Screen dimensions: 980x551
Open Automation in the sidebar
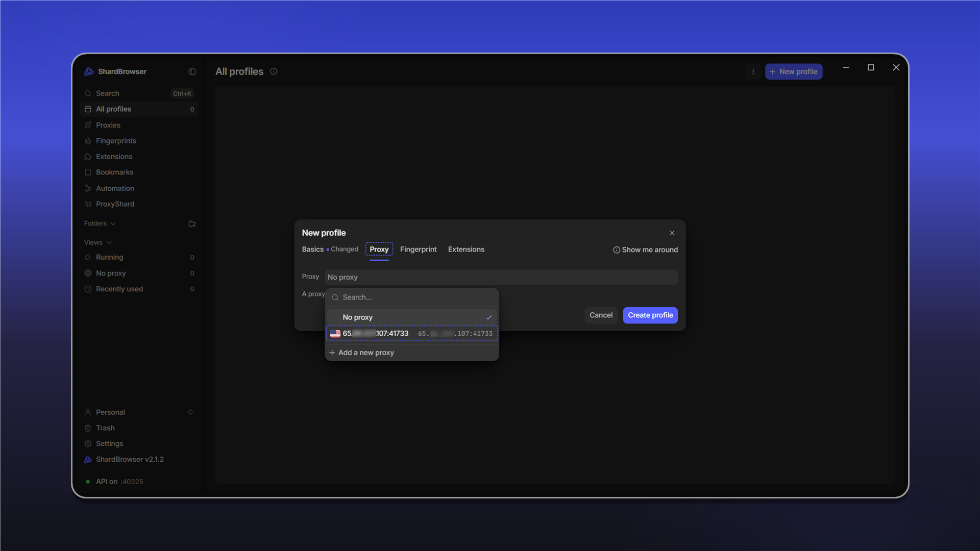pos(139,188)
